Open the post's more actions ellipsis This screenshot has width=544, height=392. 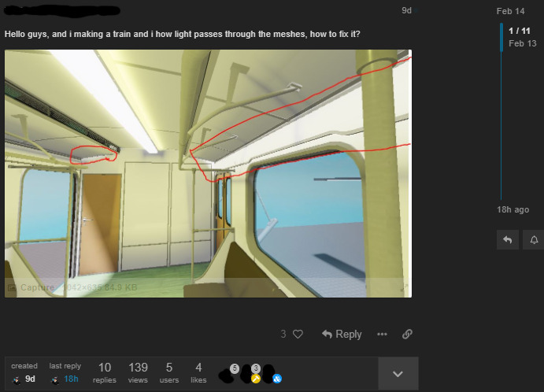click(382, 334)
